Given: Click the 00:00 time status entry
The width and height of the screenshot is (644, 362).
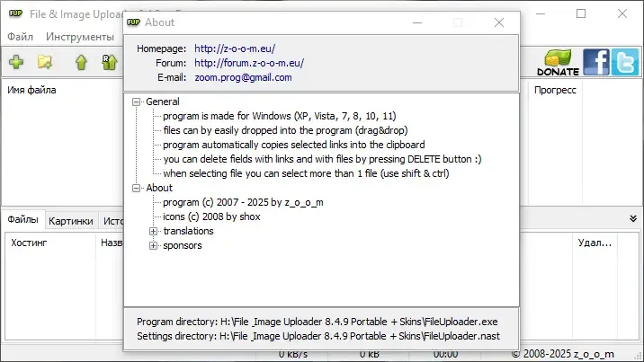Looking at the screenshot, I should [x=445, y=354].
